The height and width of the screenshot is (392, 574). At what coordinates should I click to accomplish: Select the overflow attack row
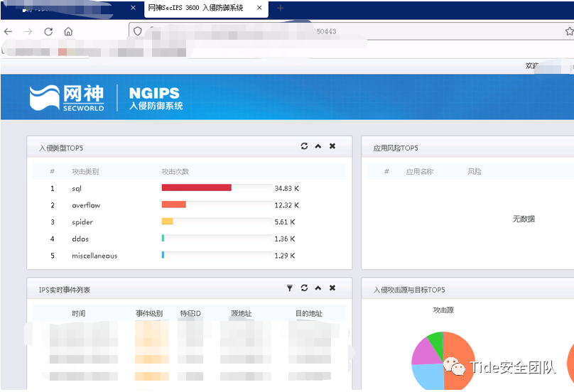pyautogui.click(x=189, y=205)
